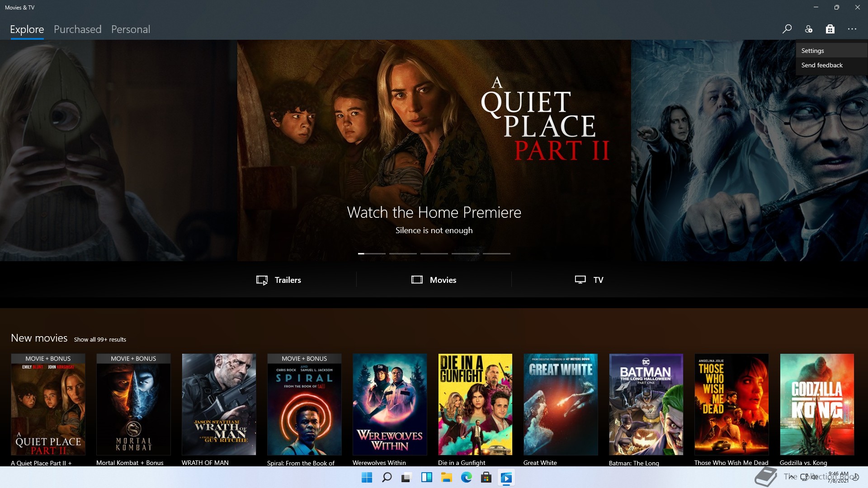This screenshot has height=488, width=868.
Task: Open A Quiet Place Part II poster
Action: pos(48,404)
